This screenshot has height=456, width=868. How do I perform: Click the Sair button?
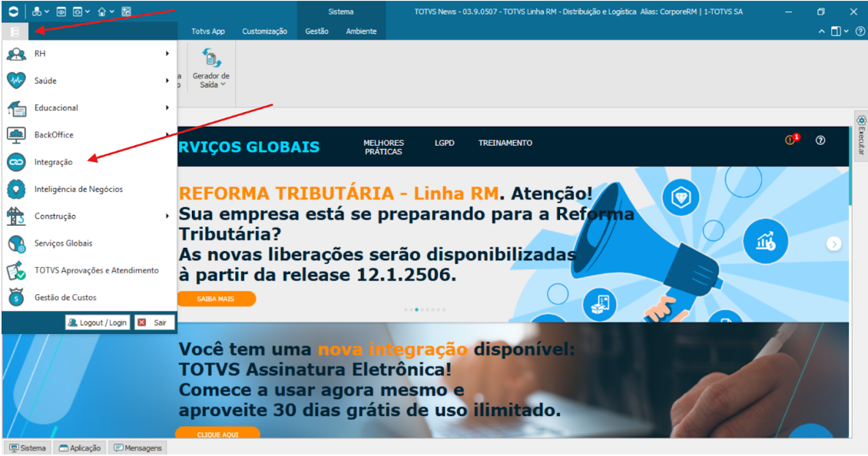pos(154,322)
